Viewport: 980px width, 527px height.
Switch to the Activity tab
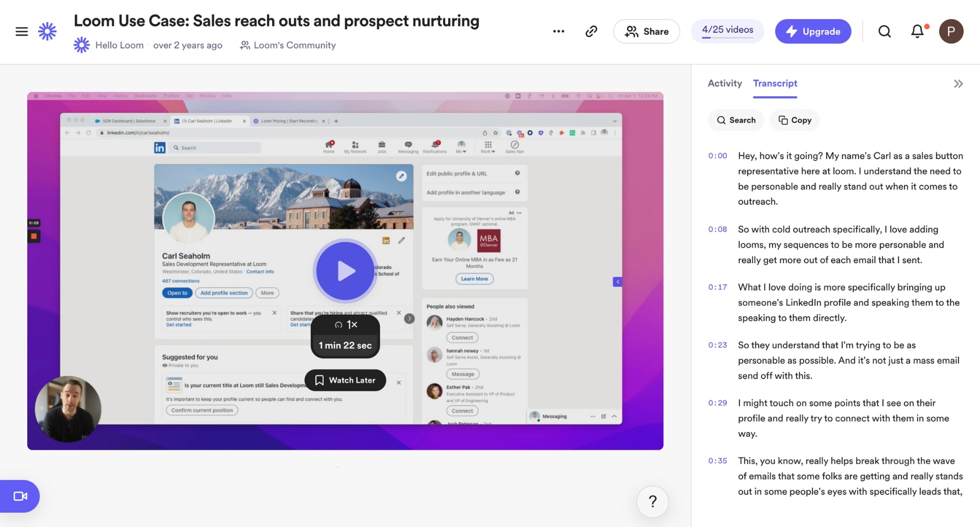click(x=725, y=83)
